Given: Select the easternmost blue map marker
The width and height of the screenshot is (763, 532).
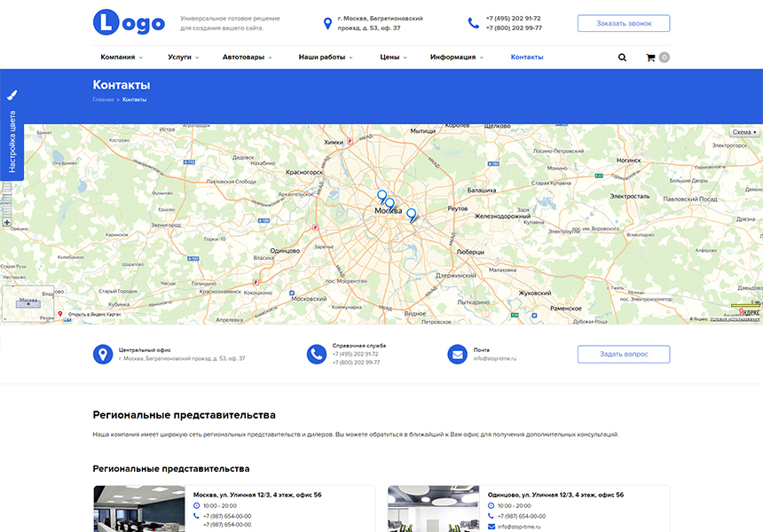Looking at the screenshot, I should point(411,215).
